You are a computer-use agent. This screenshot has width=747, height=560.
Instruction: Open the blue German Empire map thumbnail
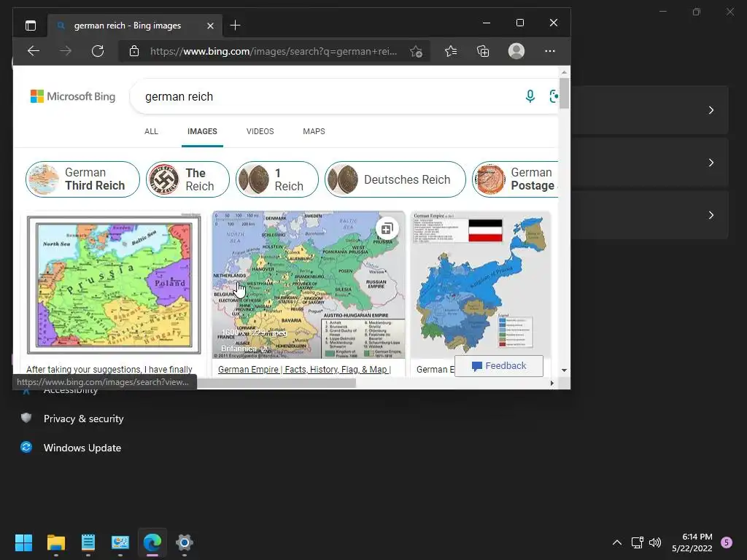tap(480, 285)
